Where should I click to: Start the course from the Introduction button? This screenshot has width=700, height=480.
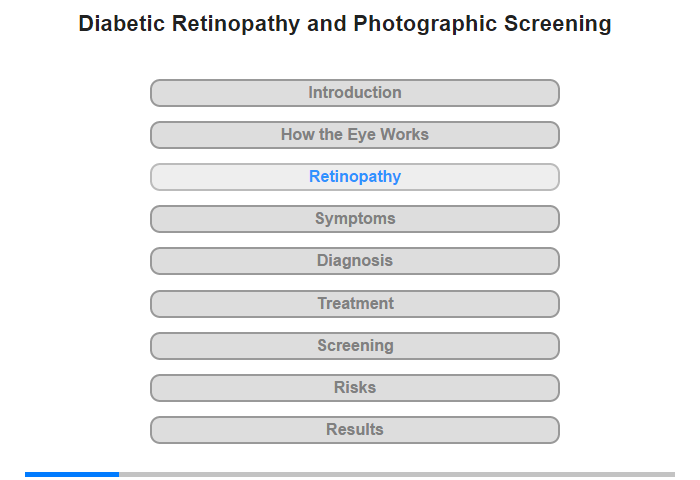point(355,93)
